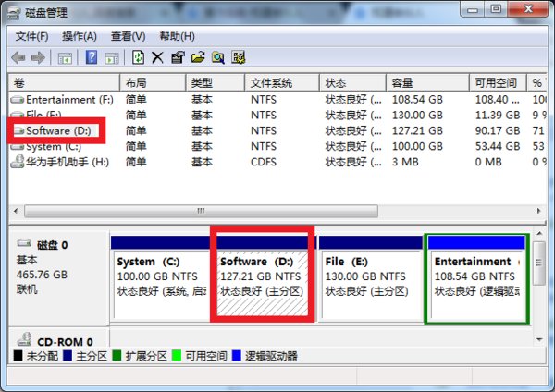Screen dimensions: 555x392
Task: Open the 文件(F) menu
Action: (32, 36)
